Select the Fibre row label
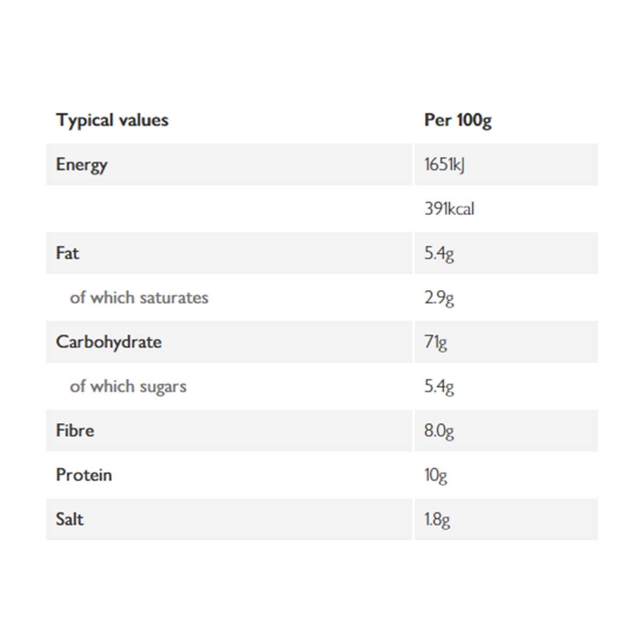This screenshot has height=644, width=644. click(75, 430)
